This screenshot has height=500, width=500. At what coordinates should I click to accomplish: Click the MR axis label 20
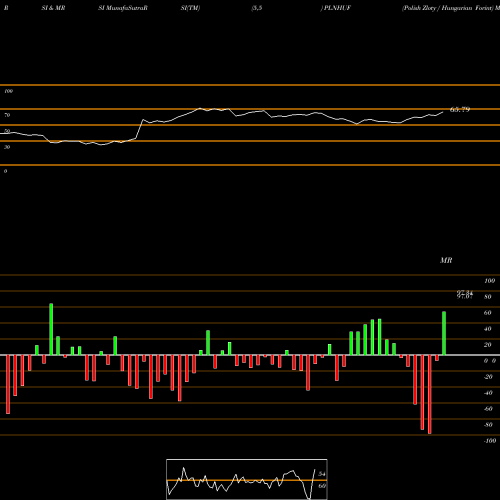[x=488, y=345]
